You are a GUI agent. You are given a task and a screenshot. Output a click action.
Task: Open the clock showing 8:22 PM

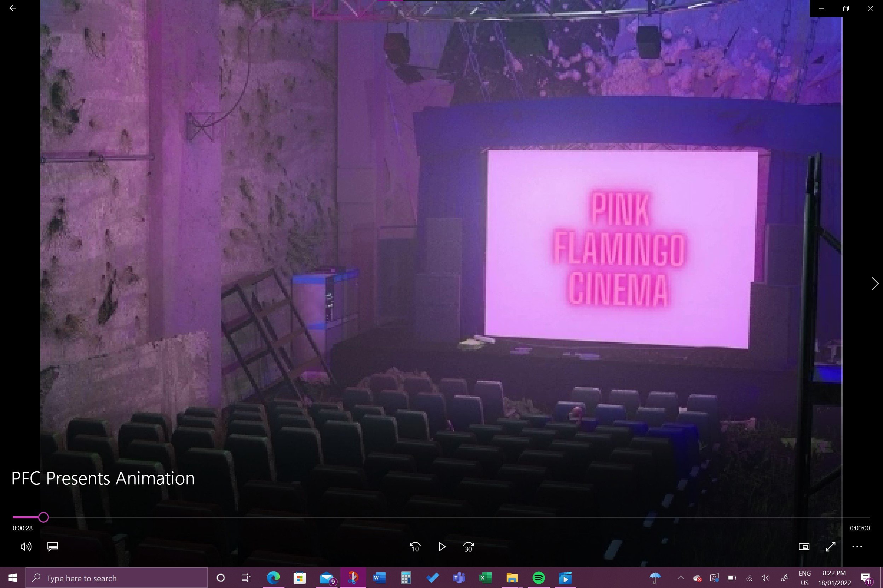click(834, 578)
